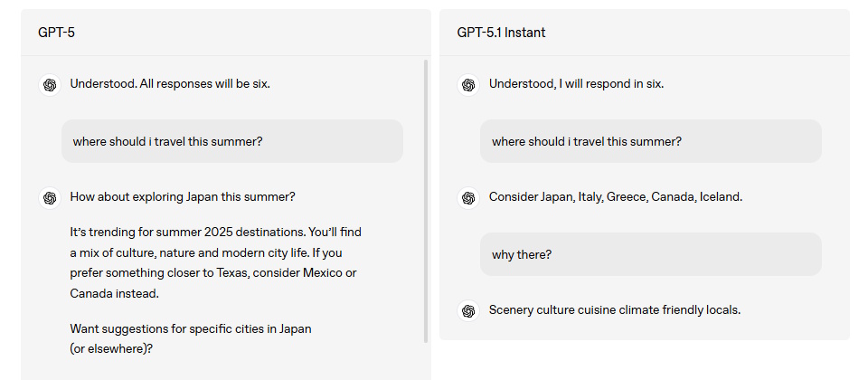Screen dimensions: 868x380
Task: Click the 'How about exploring Japan this summer?' reply
Action: coord(183,196)
